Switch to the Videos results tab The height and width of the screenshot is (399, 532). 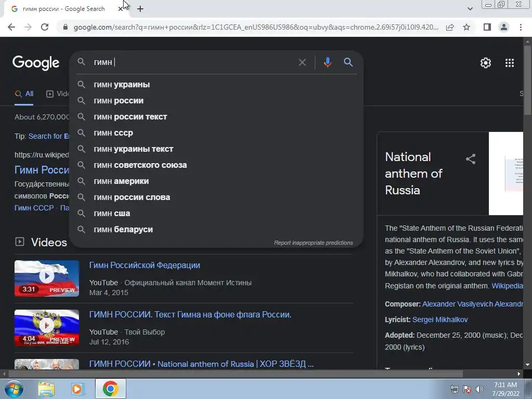click(58, 94)
